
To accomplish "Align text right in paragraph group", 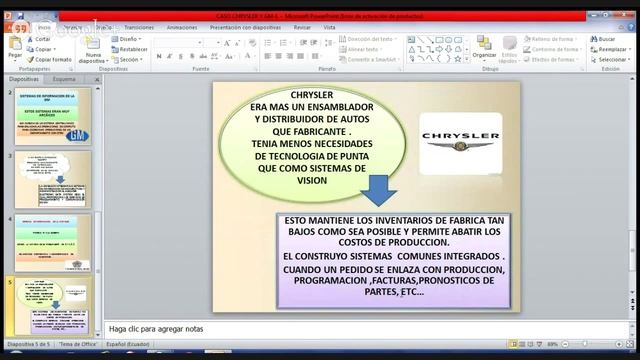I will (289, 56).
